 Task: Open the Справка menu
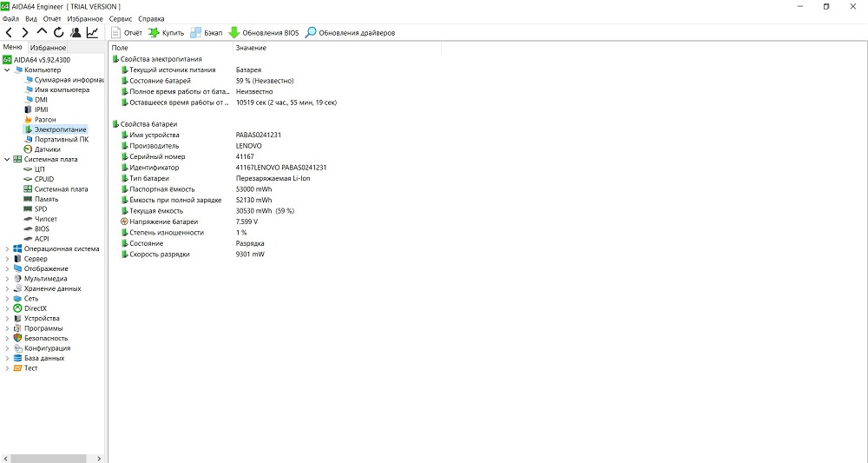(x=151, y=19)
